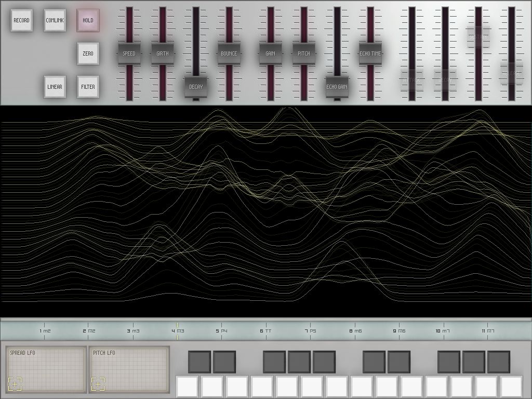Click the 6 TT tritone marker
Screen dimensions: 532x399
265,330
